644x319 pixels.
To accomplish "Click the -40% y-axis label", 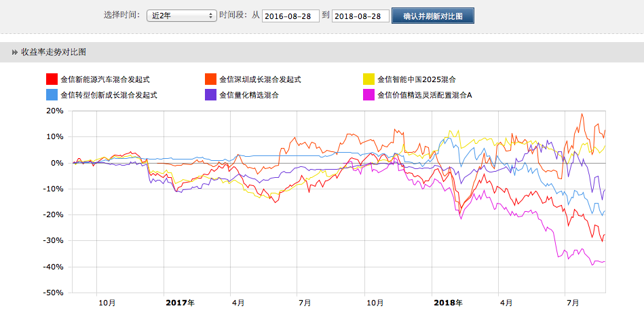I will pos(53,267).
